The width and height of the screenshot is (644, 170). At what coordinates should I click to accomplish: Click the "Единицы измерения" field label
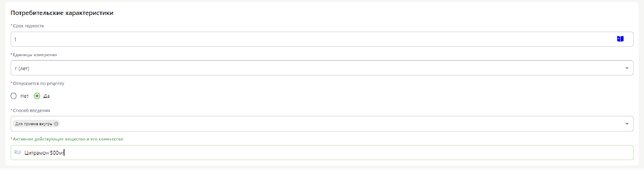click(x=35, y=55)
